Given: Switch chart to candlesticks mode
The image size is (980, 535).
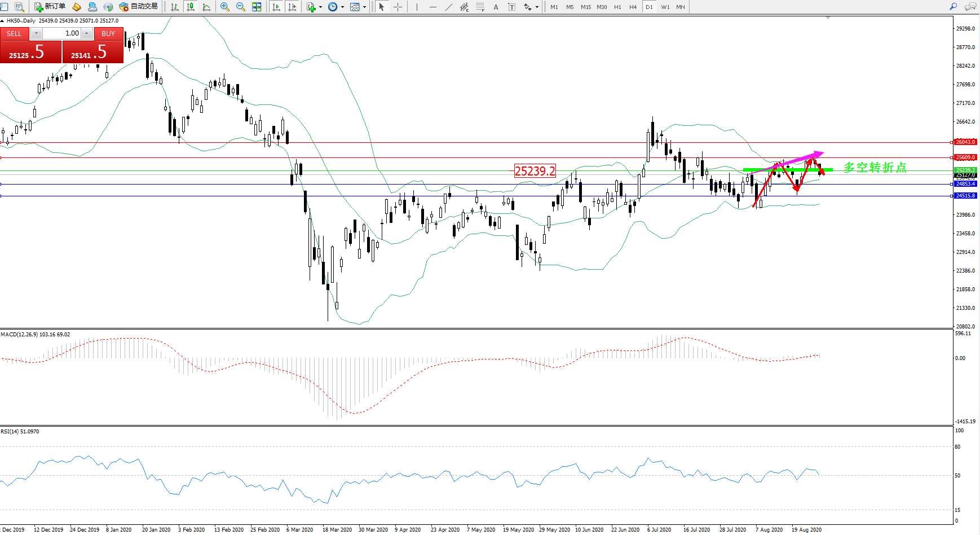Looking at the screenshot, I should tap(191, 7).
